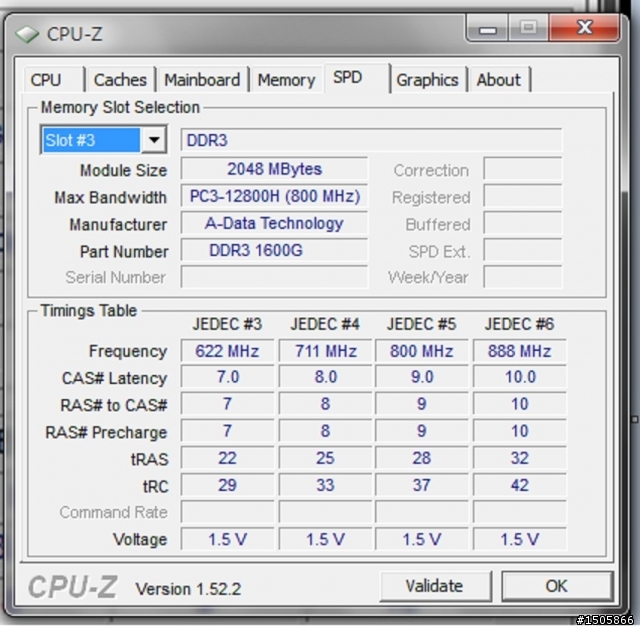
Task: Click the tRC value 29
Action: 227,485
